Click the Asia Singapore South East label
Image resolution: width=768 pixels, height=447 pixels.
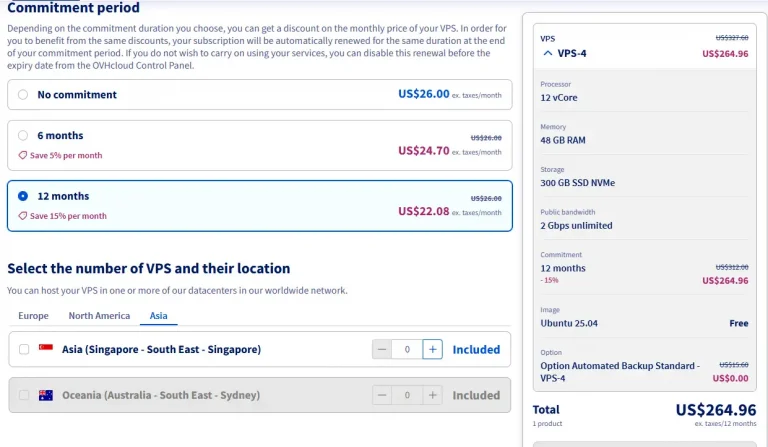point(161,350)
